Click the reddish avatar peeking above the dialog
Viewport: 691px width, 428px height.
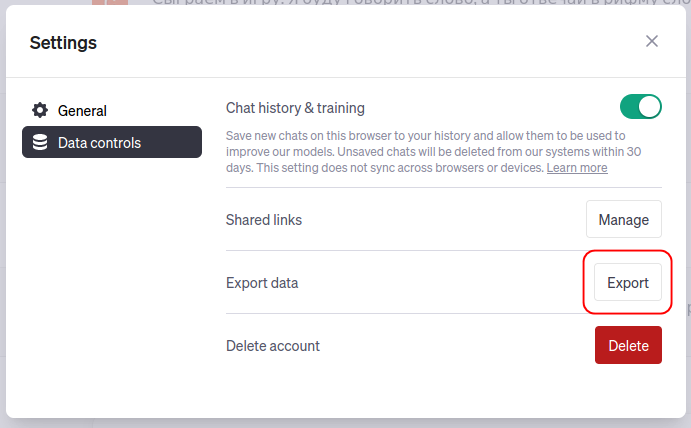pyautogui.click(x=110, y=2)
